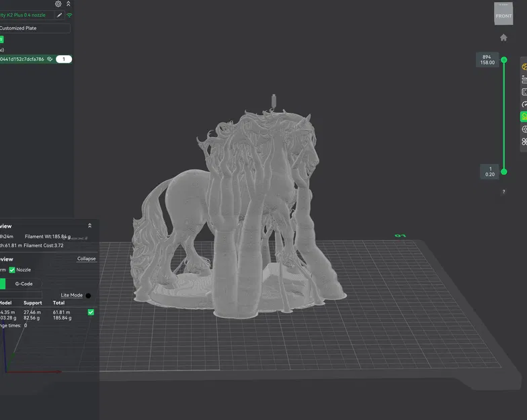Edit K2 Plus printer preset with pencil icon
This screenshot has width=527, height=420.
tap(59, 15)
